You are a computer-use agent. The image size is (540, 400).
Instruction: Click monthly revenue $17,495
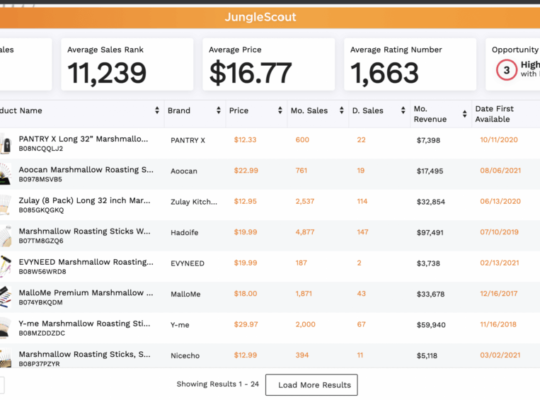[x=430, y=171]
